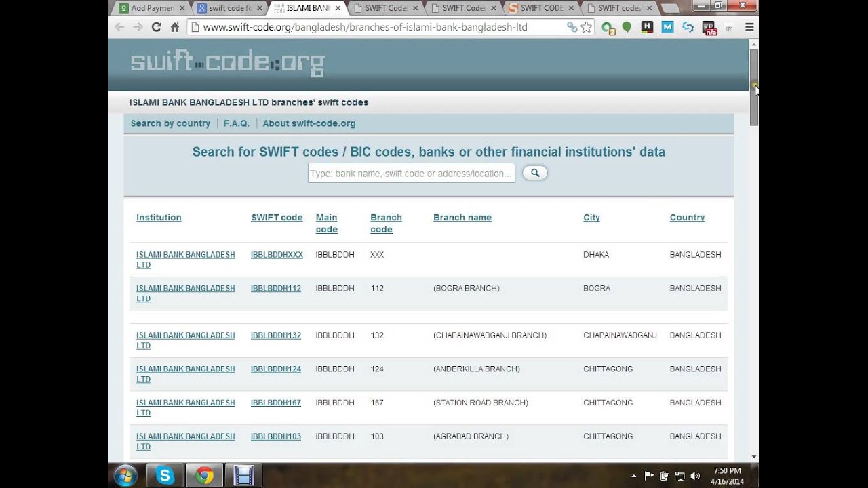Open SWIFT code IBBLBDDHXXX link
The height and width of the screenshot is (488, 868).
[277, 255]
